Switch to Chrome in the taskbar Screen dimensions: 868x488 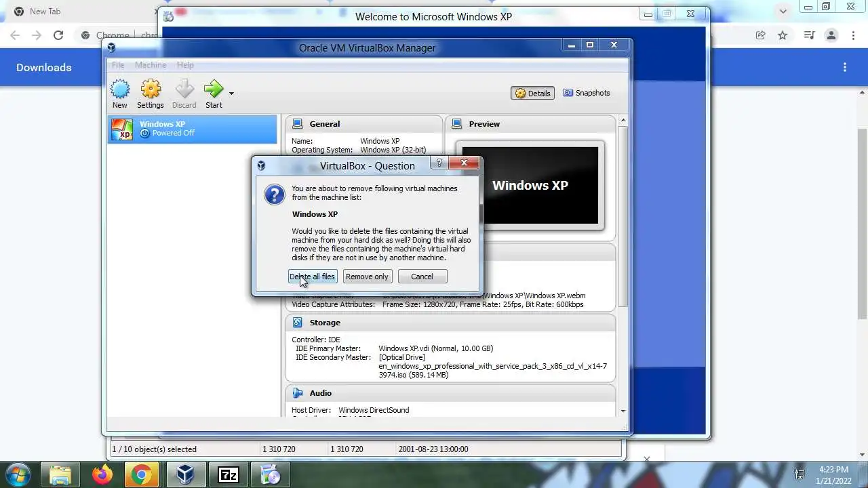(141, 474)
